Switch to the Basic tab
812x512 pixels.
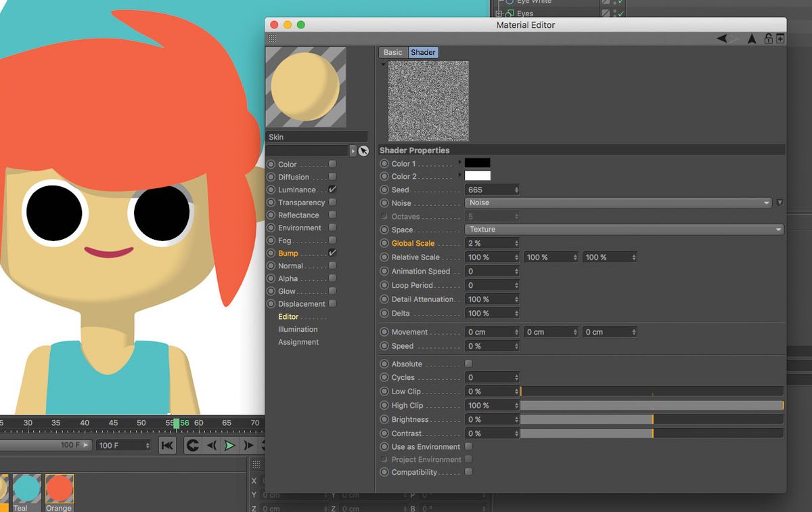pyautogui.click(x=392, y=51)
